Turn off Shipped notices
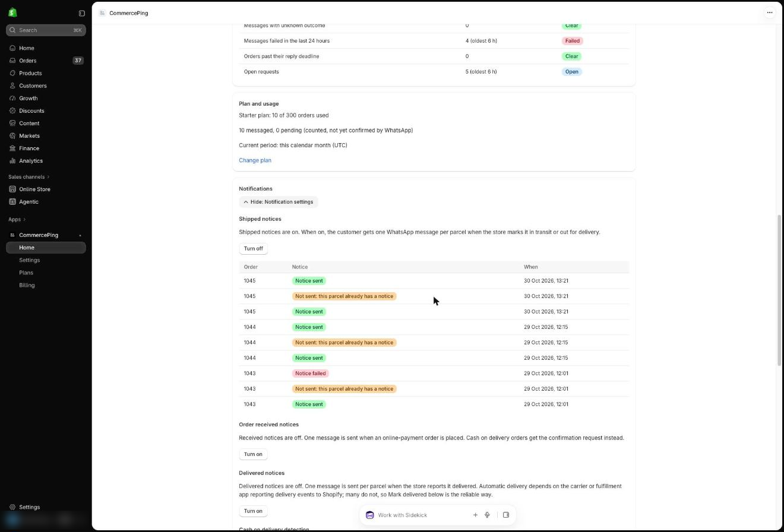Image resolution: width=784 pixels, height=532 pixels. pos(254,248)
